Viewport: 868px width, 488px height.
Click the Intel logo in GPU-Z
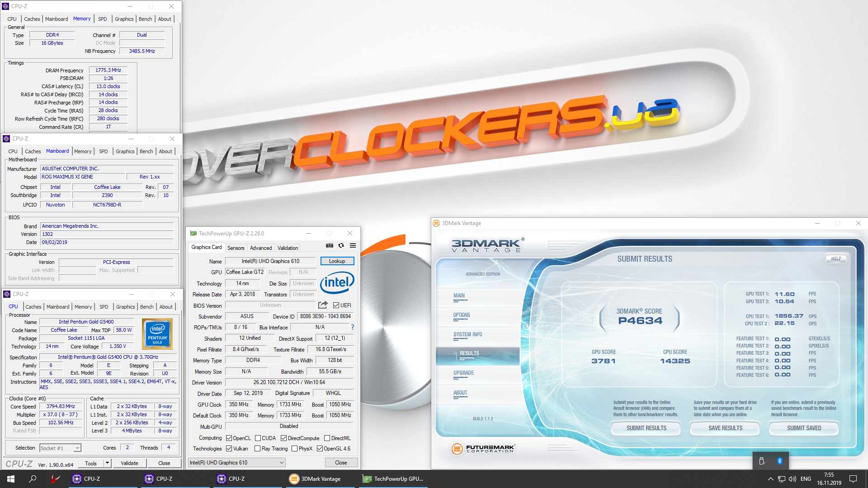(337, 283)
